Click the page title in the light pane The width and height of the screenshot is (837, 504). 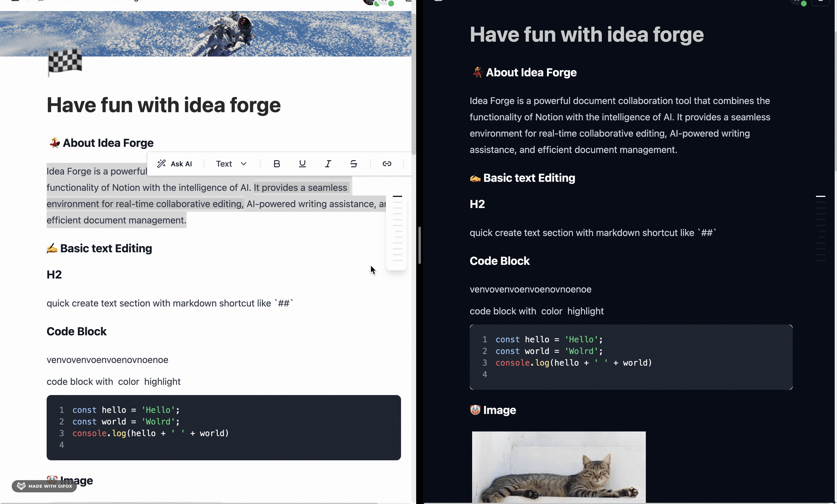163,105
